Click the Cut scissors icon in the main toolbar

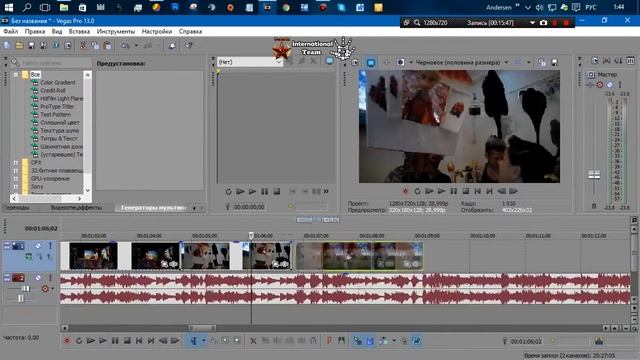click(83, 45)
